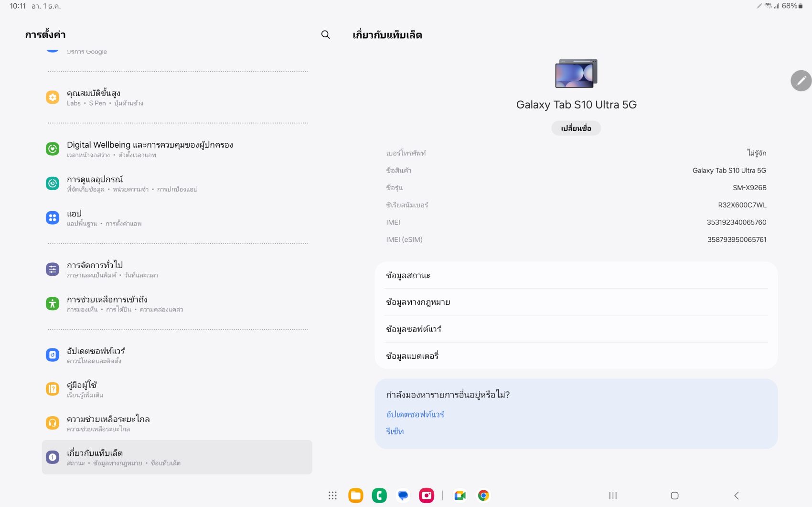Viewport: 812px width, 507px height.
Task: Tap the แอป blue four-dots icon
Action: (53, 217)
